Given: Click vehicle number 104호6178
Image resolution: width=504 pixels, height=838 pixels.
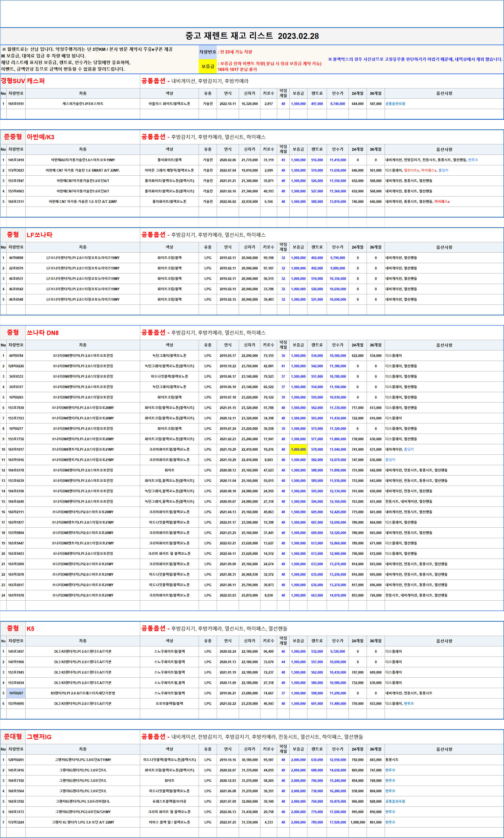Looking at the screenshot, I should (16, 470).
